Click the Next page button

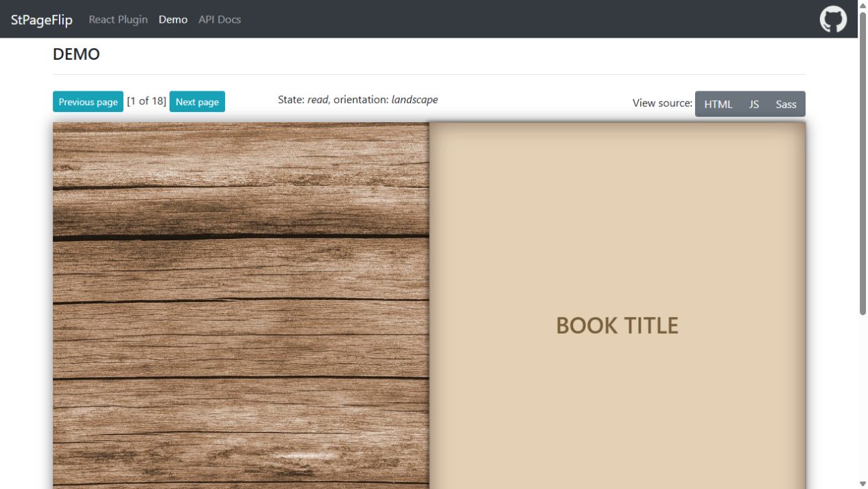[197, 102]
